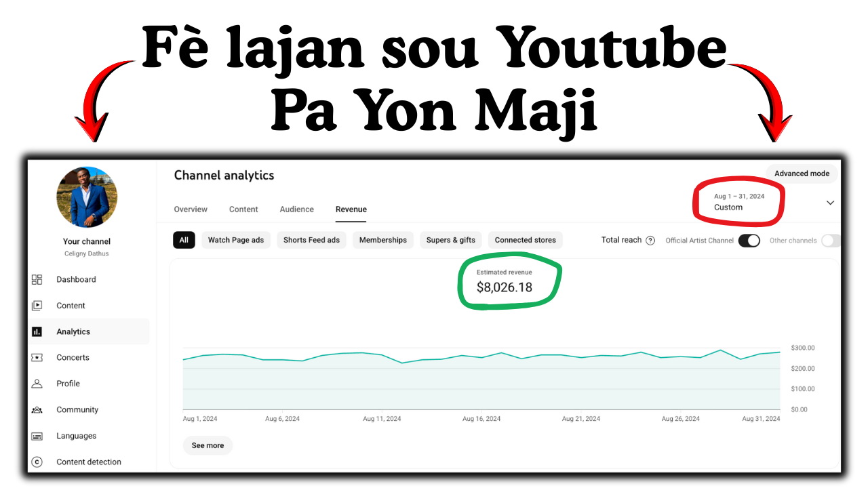The width and height of the screenshot is (868, 488).
Task: Click the channel profile picture
Action: tap(87, 197)
